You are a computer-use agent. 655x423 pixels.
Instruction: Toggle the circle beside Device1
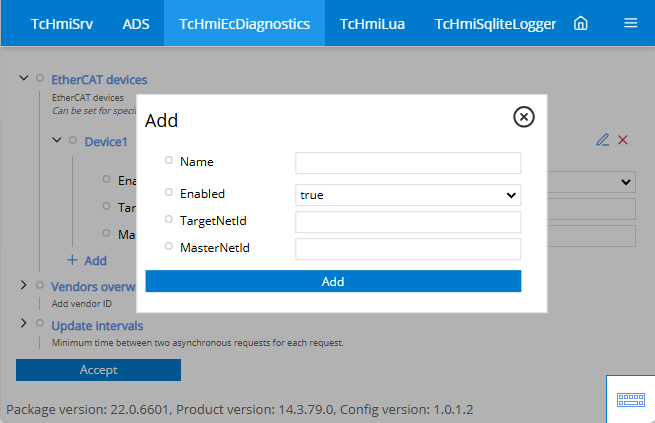pos(73,140)
